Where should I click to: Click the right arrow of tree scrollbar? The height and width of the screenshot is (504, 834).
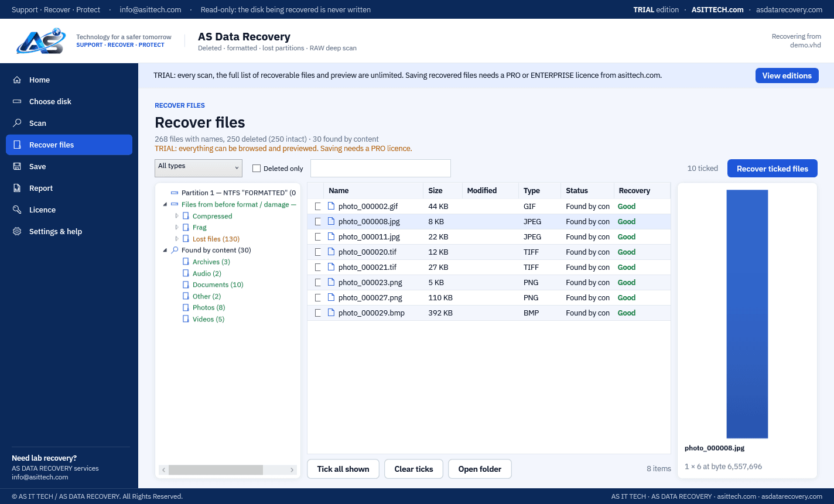click(292, 470)
